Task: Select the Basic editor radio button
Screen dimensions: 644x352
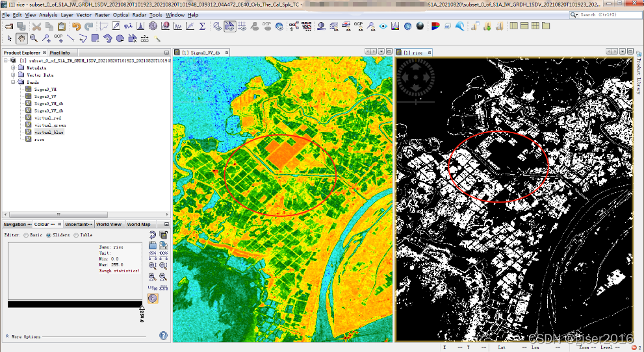Action: (x=26, y=236)
